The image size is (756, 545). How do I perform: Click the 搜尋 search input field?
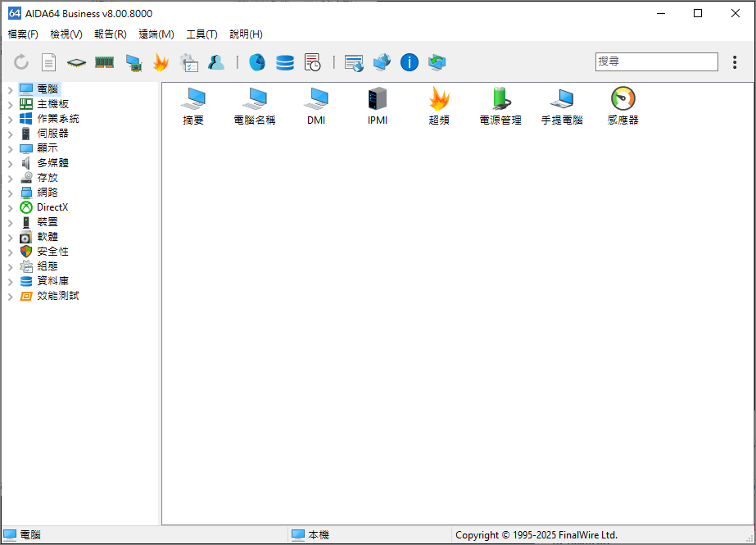[x=656, y=61]
